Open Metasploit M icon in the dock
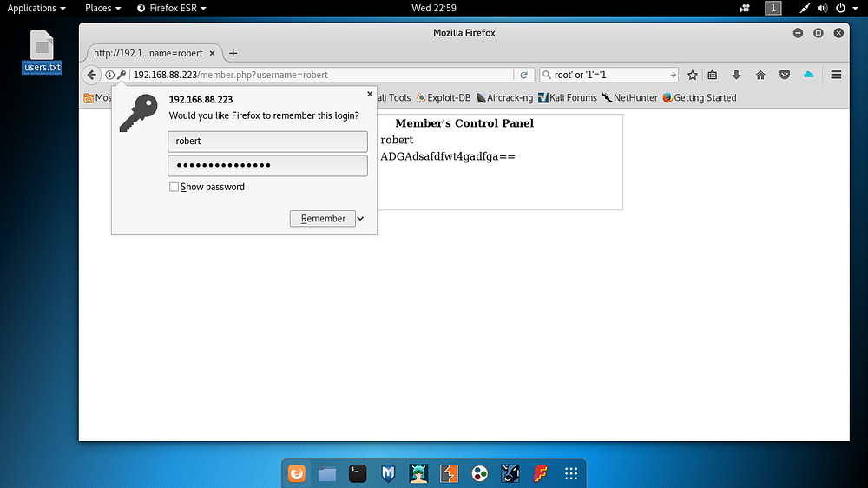The image size is (868, 488). (x=388, y=473)
